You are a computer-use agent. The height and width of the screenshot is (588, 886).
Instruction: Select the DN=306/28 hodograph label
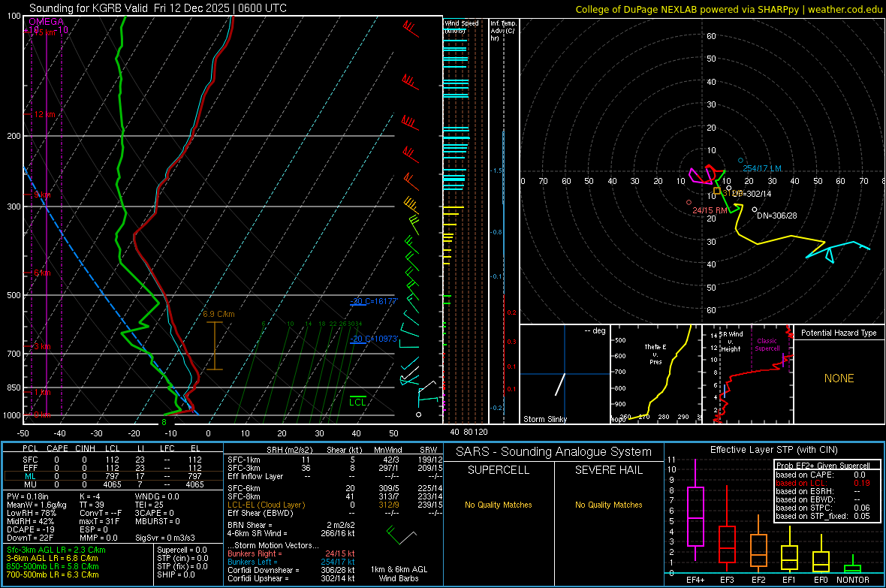[777, 216]
